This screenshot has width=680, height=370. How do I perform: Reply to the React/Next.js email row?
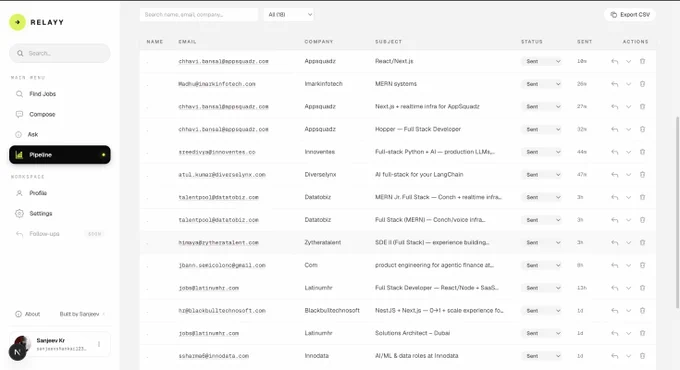click(x=615, y=62)
